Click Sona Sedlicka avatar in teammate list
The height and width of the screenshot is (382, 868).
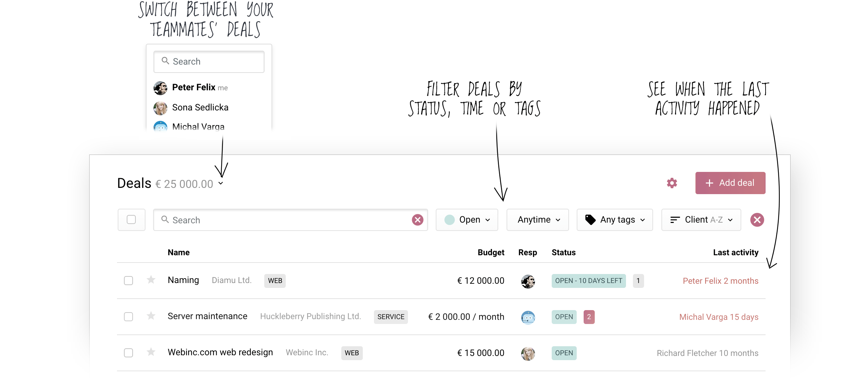[x=160, y=108]
